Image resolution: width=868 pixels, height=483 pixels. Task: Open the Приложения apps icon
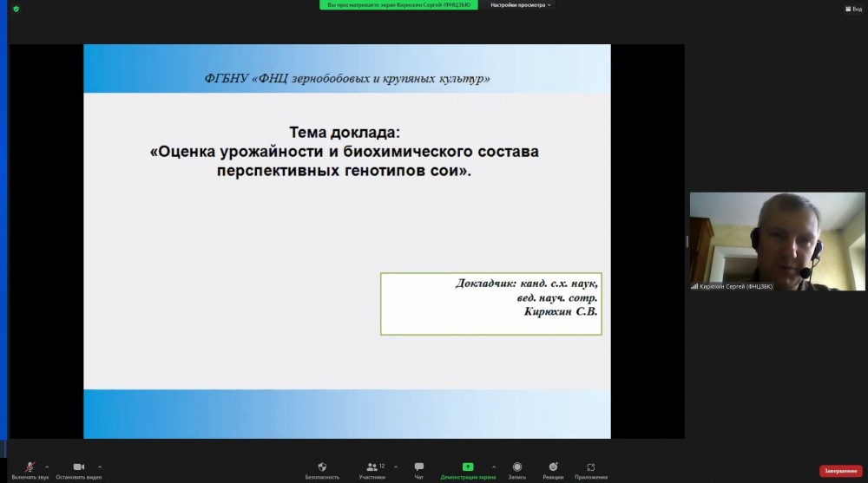[591, 467]
